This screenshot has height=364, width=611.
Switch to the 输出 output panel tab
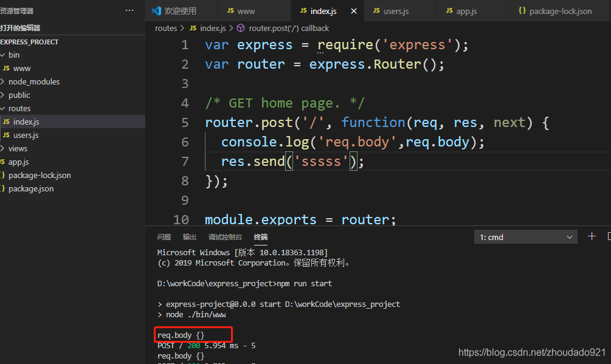189,237
